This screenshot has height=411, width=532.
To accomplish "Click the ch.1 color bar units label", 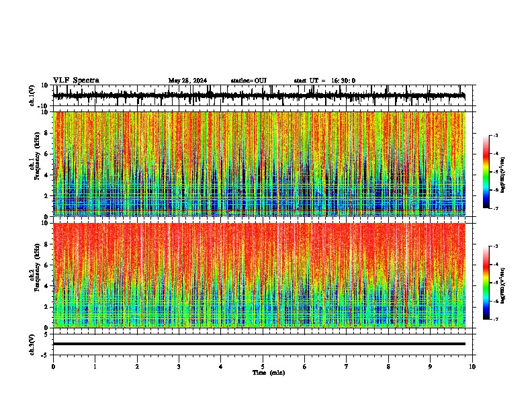I will pos(503,175).
